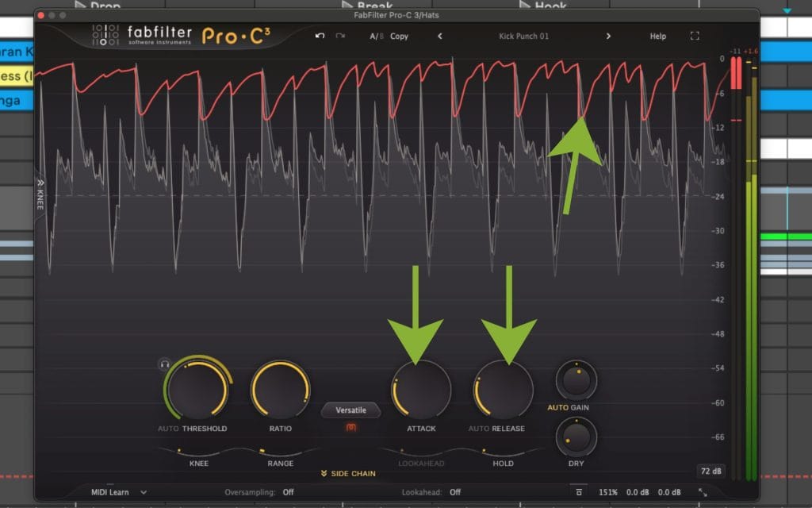This screenshot has height=508, width=812.
Task: Go to the next preset arrow
Action: click(608, 37)
